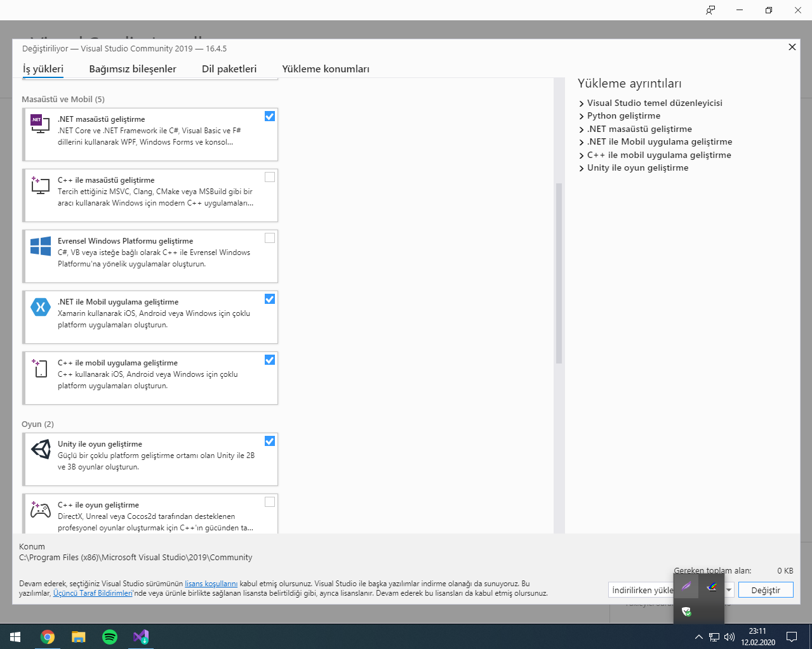Viewport: 812px width, 649px height.
Task: Switch to Bağımsız bileşenler tab
Action: click(133, 69)
